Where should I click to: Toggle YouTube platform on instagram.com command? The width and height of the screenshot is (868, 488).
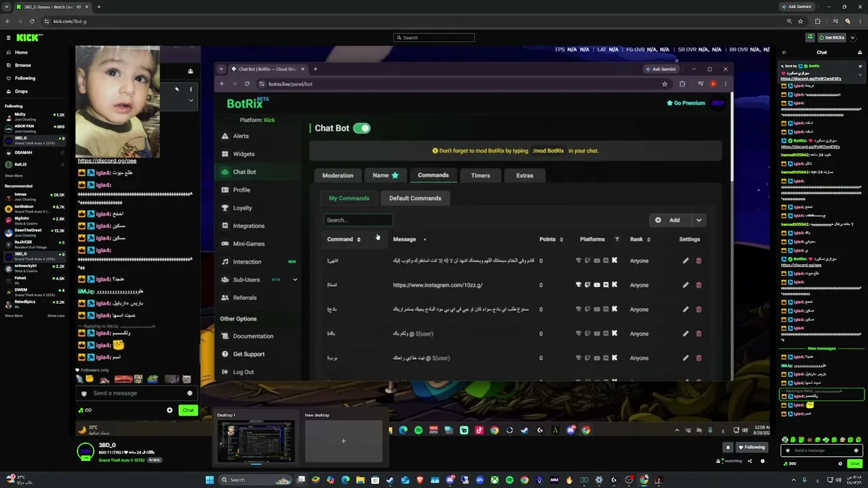597,285
